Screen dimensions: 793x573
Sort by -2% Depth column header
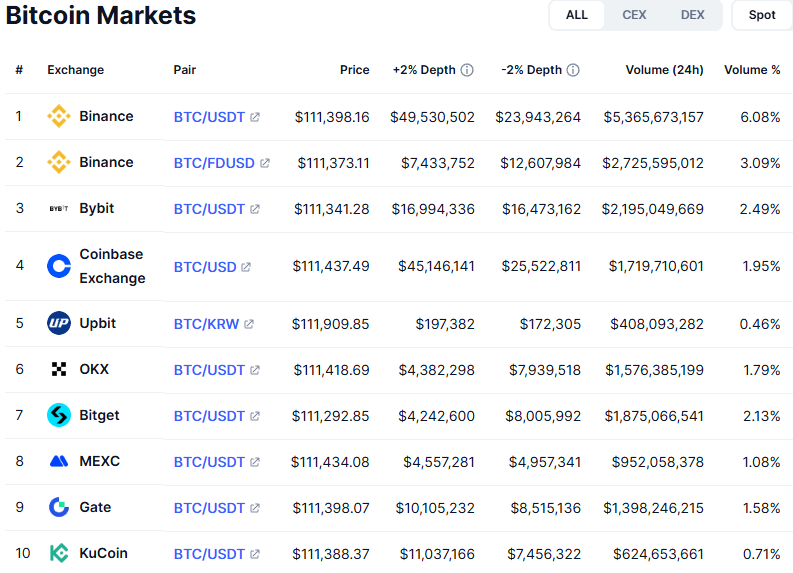point(532,70)
